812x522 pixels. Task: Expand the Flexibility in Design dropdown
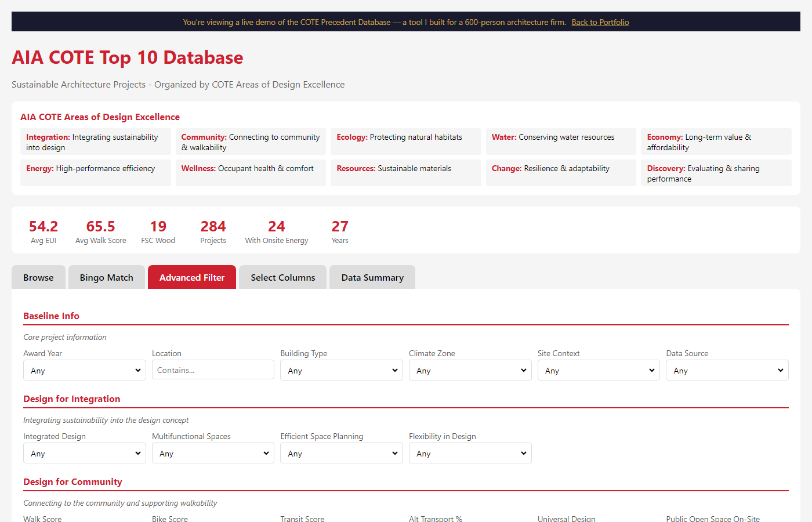[x=470, y=453]
